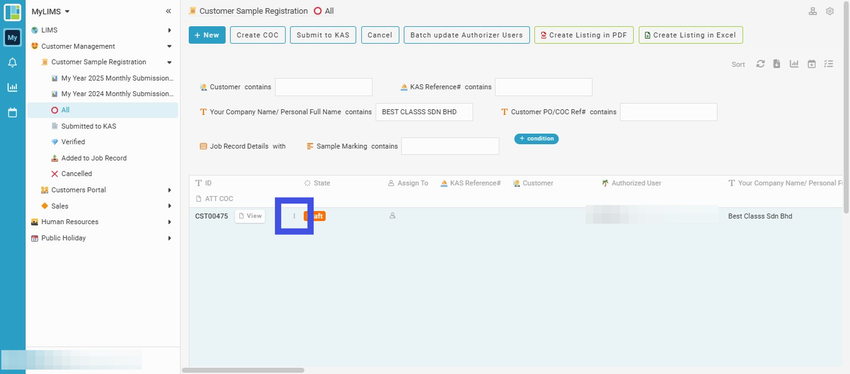Open the notifications bell icon

pos(12,63)
